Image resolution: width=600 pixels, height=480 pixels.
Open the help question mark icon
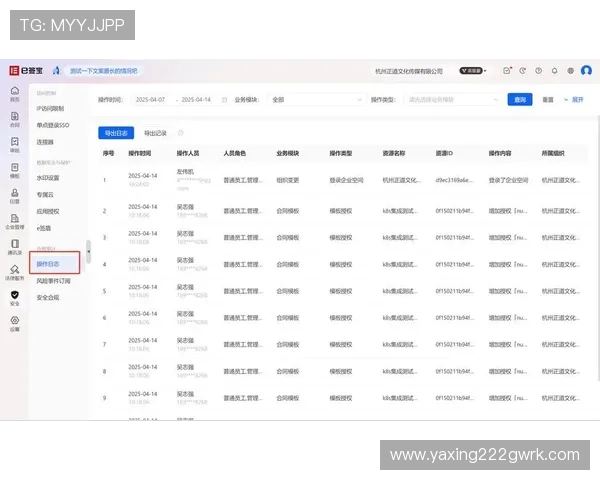tap(538, 70)
